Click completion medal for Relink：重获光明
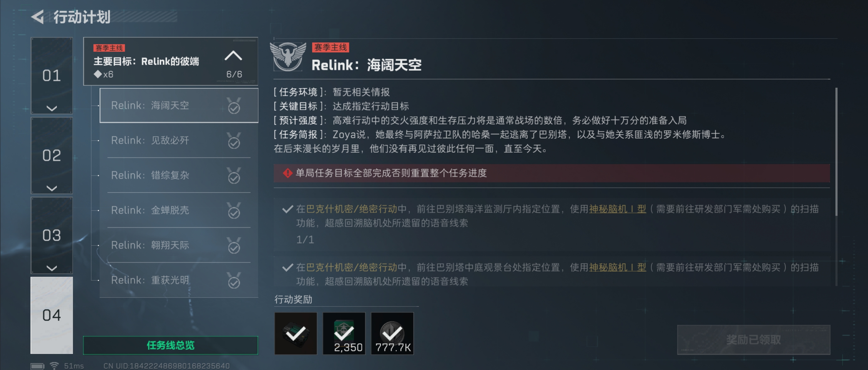The width and height of the screenshot is (868, 370). 234,280
